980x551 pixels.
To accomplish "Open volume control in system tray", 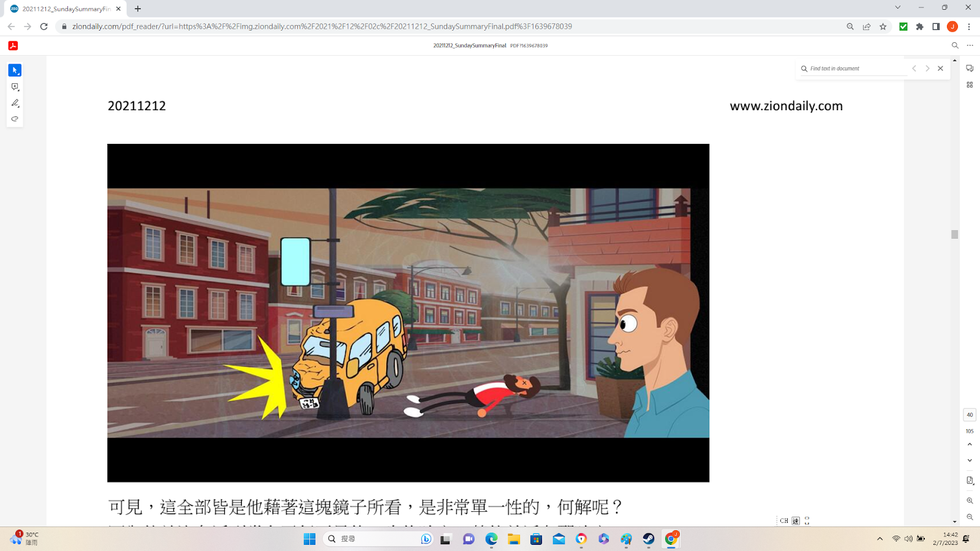I will (x=908, y=539).
